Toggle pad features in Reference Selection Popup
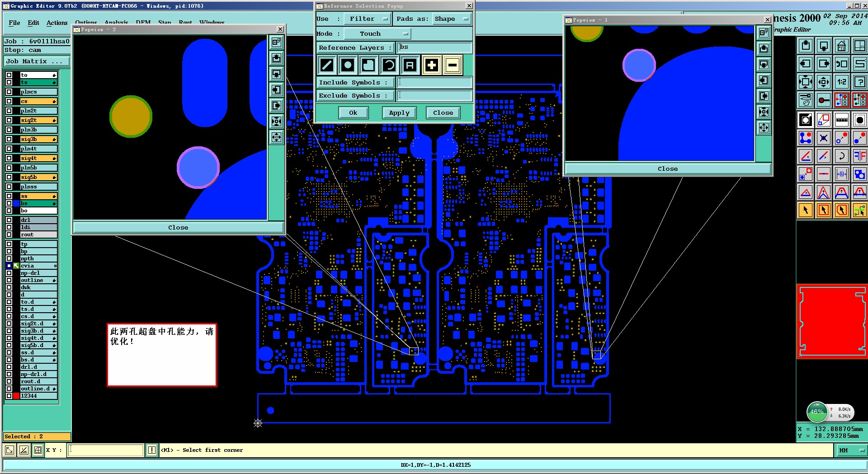The image size is (868, 474). (x=348, y=65)
